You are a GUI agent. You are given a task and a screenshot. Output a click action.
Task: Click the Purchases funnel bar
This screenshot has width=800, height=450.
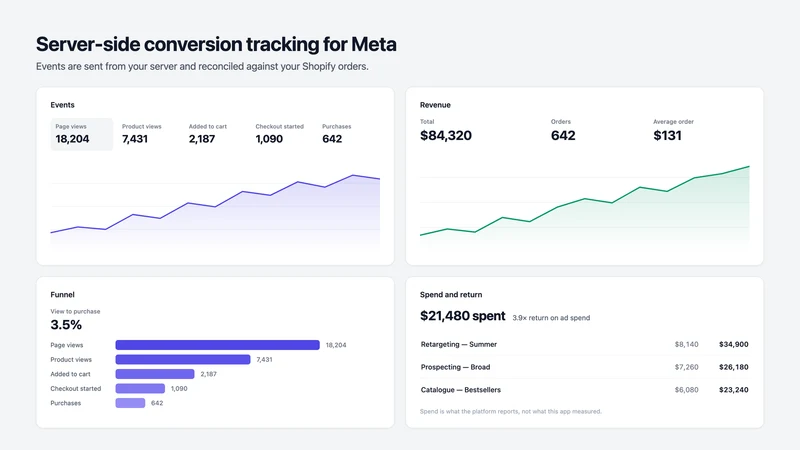pyautogui.click(x=130, y=403)
